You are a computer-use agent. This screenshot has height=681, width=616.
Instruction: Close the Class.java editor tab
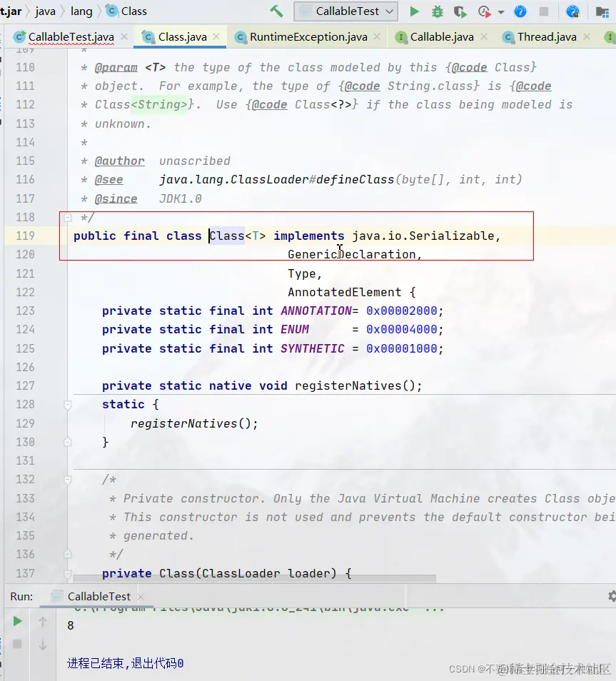point(216,37)
